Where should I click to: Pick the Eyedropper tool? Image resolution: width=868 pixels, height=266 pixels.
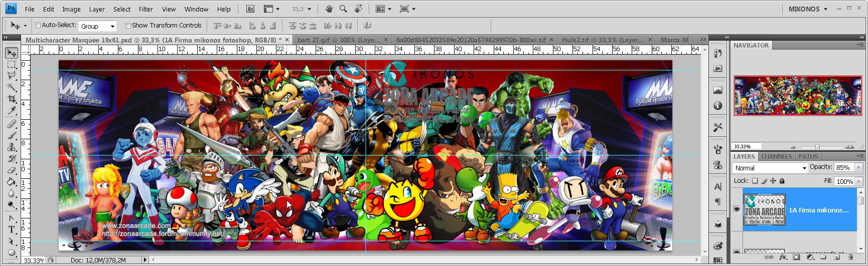(12, 111)
